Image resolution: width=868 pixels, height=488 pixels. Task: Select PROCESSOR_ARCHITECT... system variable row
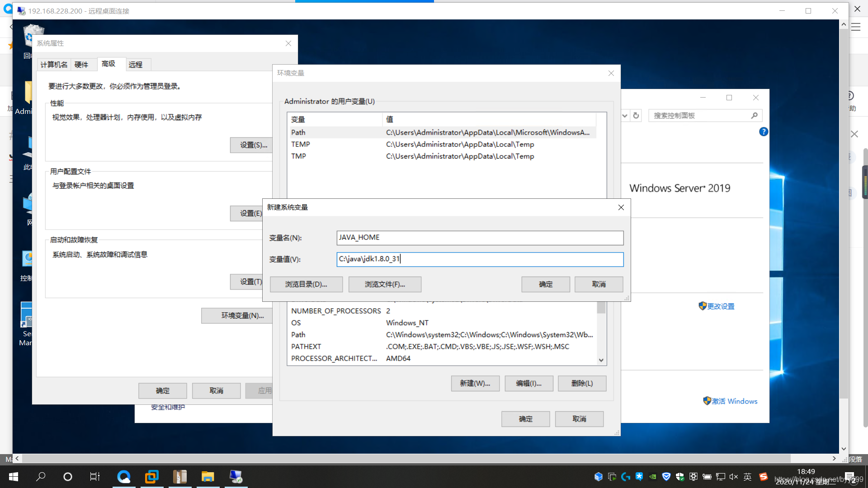[x=442, y=358]
